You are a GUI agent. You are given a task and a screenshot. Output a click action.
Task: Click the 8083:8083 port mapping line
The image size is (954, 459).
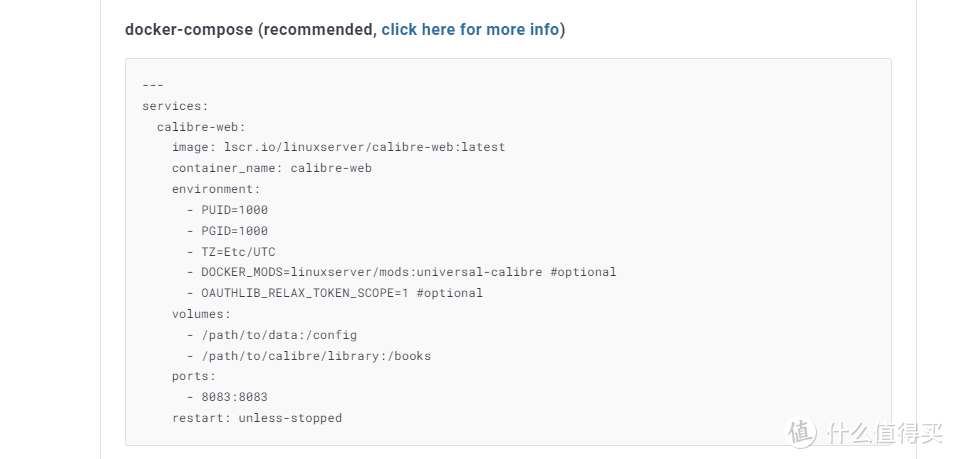click(x=228, y=397)
